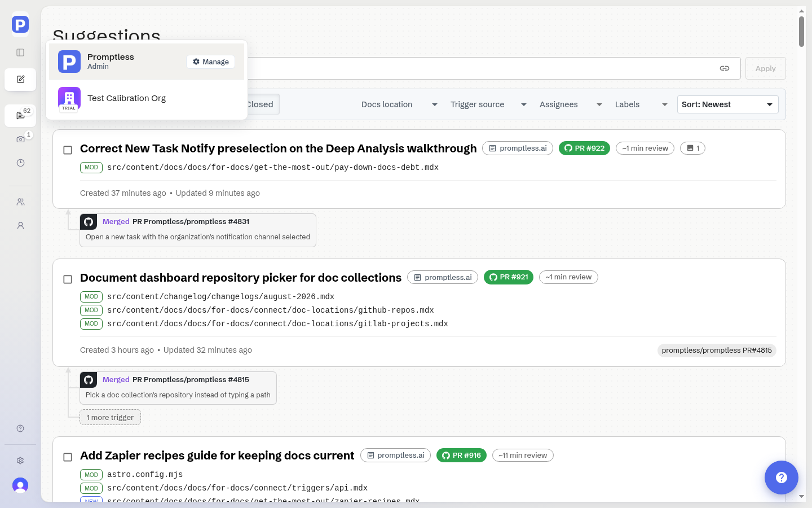Open the help circle icon in sidebar

(x=20, y=428)
